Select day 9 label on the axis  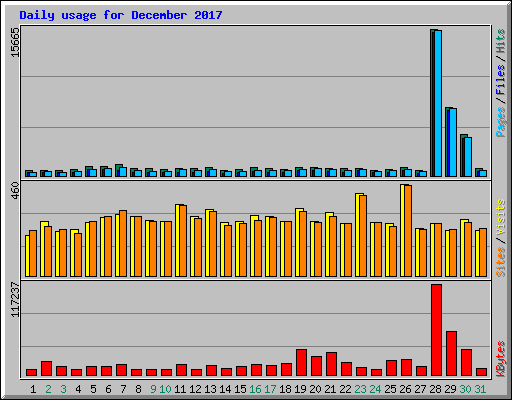tap(153, 389)
